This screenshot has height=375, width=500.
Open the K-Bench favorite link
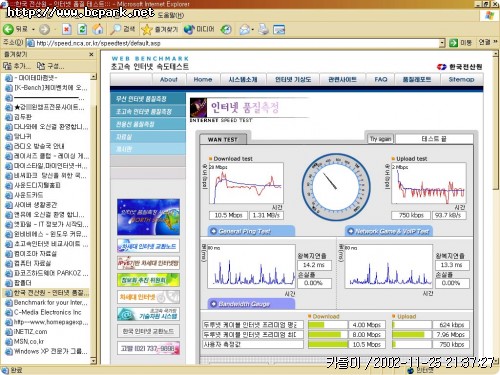coord(47,88)
